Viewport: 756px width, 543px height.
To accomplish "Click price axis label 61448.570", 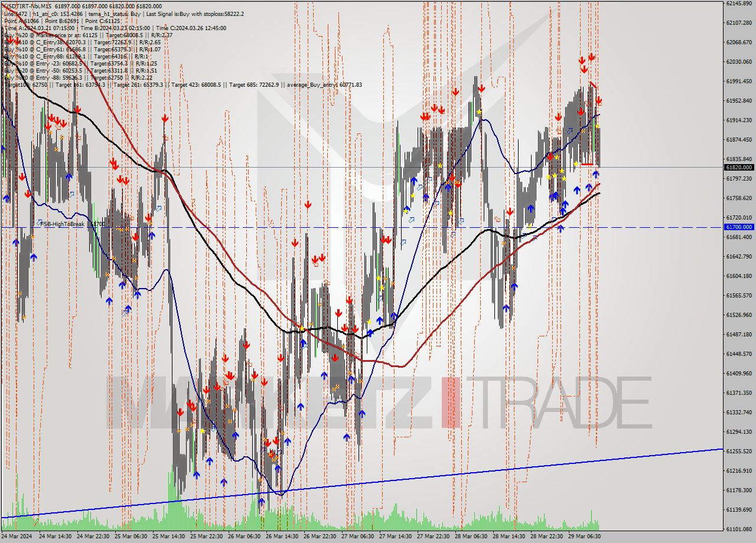I will [740, 354].
